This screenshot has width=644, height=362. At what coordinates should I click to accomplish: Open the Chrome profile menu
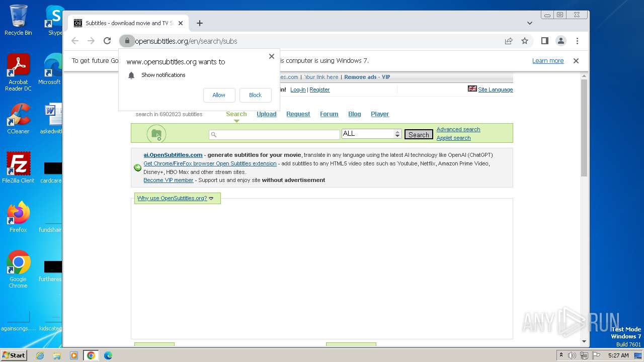(561, 41)
